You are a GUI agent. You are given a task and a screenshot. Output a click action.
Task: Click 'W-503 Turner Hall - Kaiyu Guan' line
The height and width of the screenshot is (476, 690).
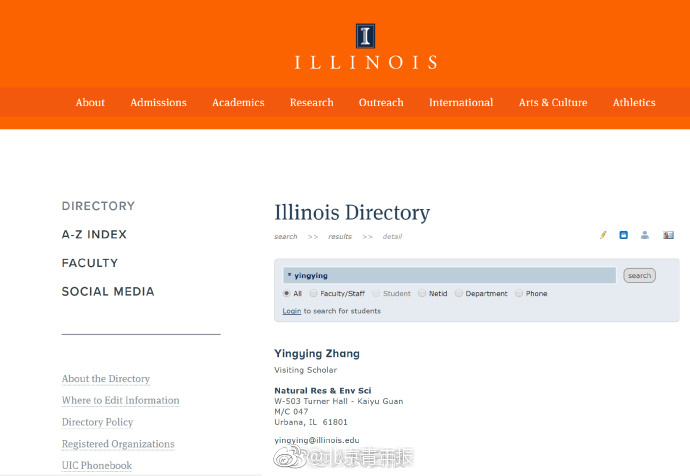point(338,401)
